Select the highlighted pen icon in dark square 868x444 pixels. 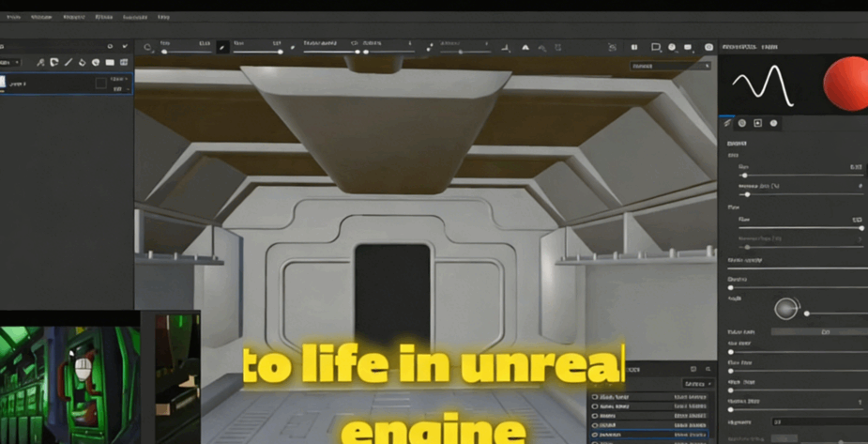click(222, 48)
